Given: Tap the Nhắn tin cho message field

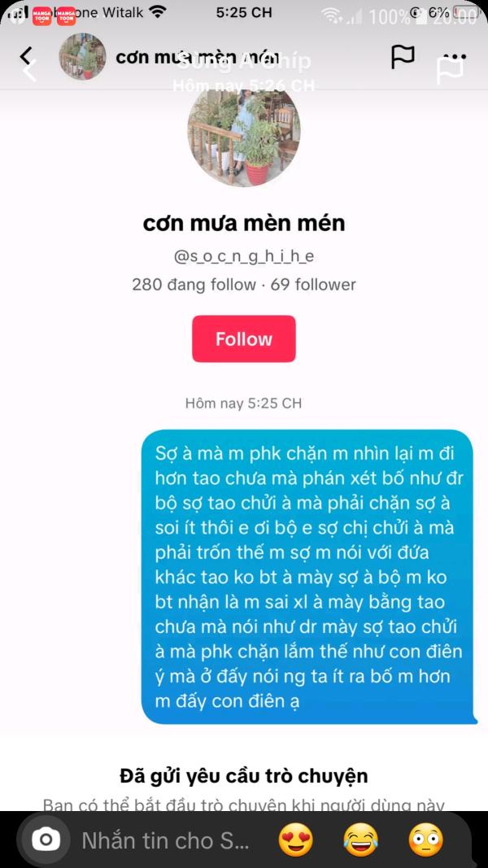Looking at the screenshot, I should click(x=166, y=841).
